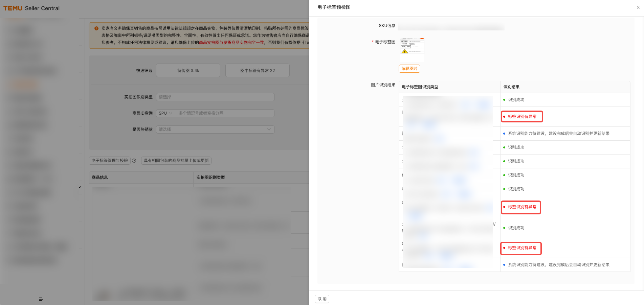Select the 待传图 3.4k quick filter

188,71
